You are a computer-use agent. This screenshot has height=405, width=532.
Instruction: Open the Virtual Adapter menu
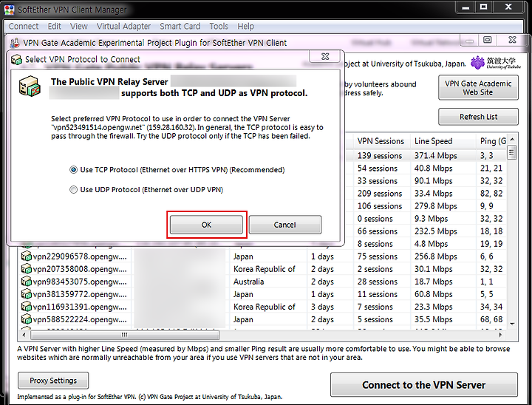[x=123, y=26]
